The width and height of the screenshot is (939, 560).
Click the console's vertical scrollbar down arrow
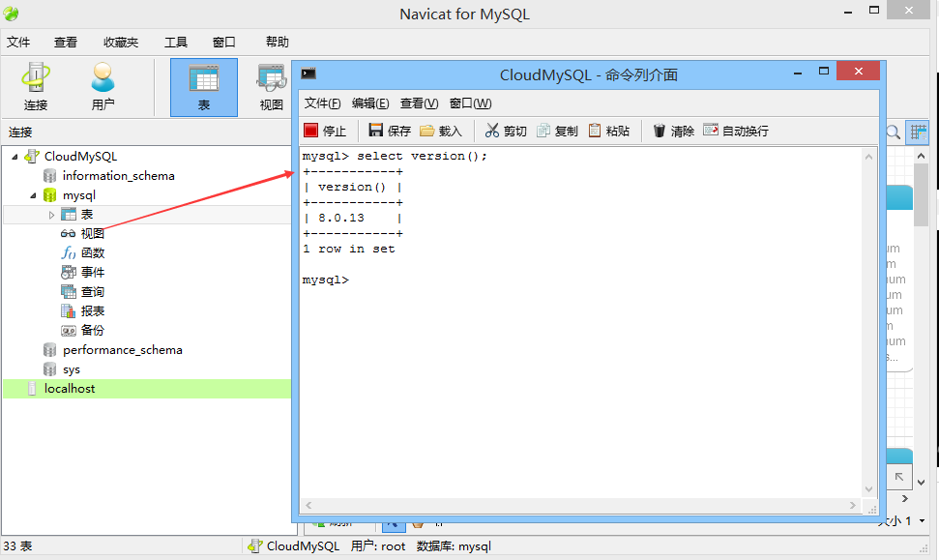868,489
